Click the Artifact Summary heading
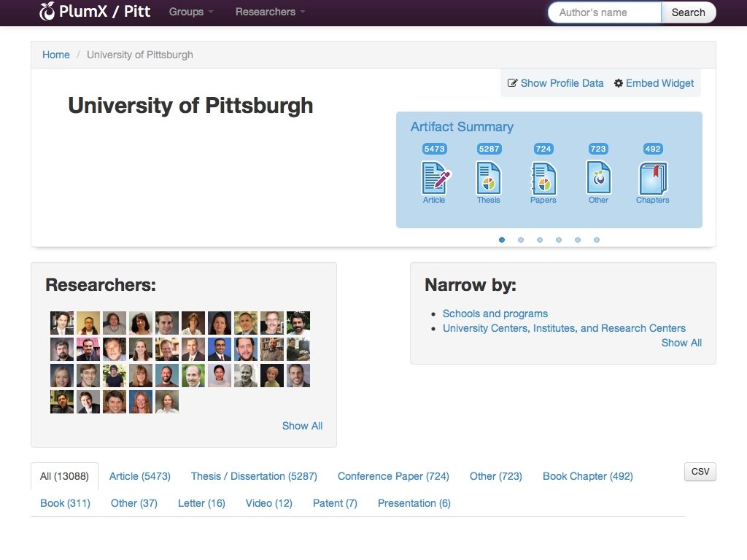 point(462,127)
